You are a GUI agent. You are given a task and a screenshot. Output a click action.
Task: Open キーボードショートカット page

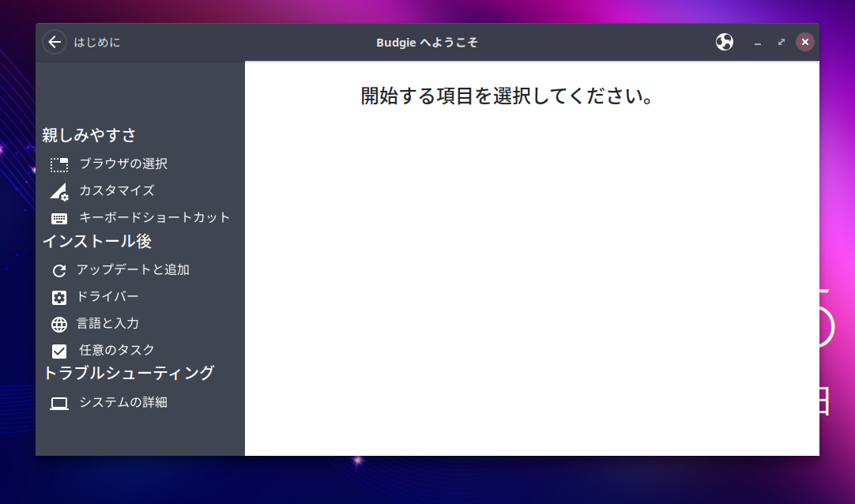tap(154, 217)
